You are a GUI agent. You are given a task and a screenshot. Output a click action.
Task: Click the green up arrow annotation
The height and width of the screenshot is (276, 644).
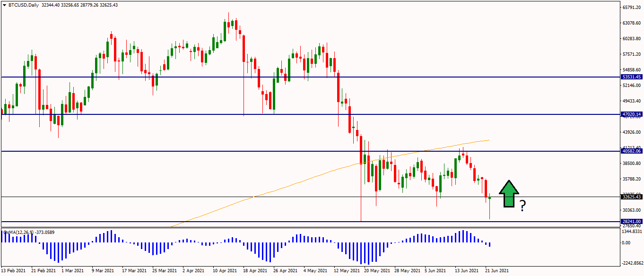coord(509,194)
